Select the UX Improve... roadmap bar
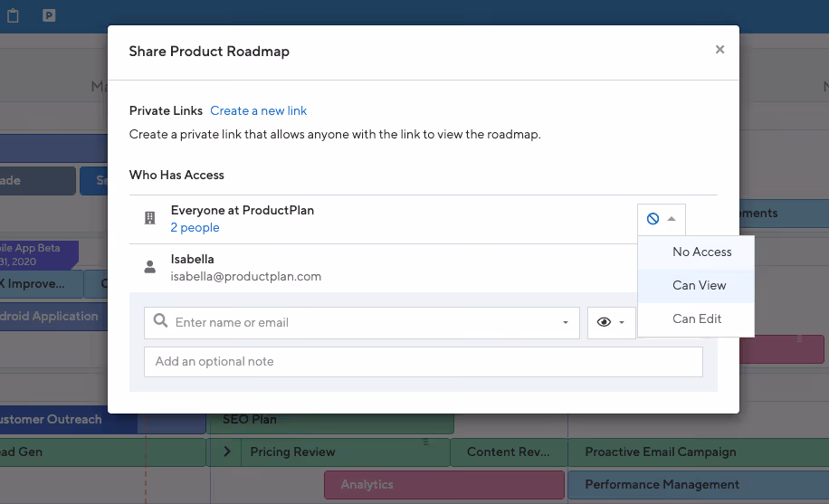Screen dimensions: 829x504 click(x=42, y=284)
